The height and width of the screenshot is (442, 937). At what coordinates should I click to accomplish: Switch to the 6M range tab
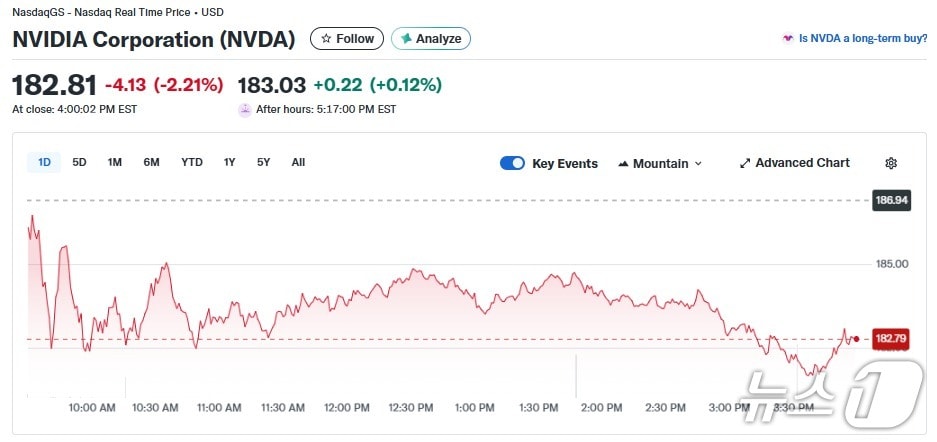pyautogui.click(x=151, y=162)
